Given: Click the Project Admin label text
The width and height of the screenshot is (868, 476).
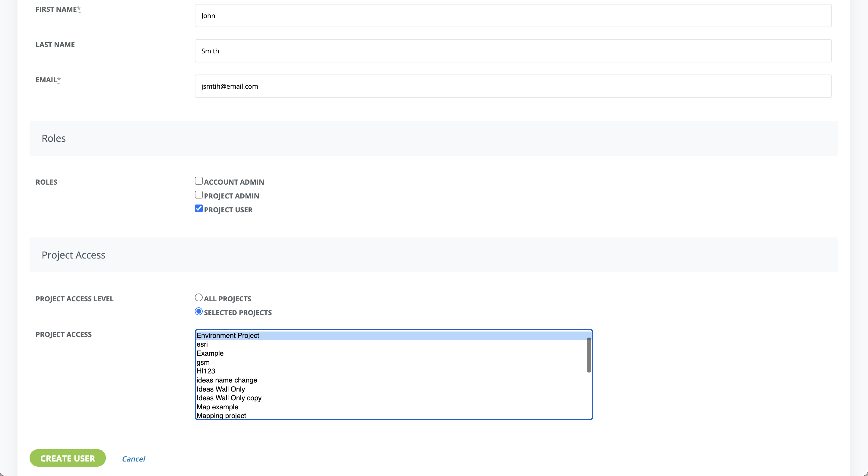Looking at the screenshot, I should tap(232, 196).
